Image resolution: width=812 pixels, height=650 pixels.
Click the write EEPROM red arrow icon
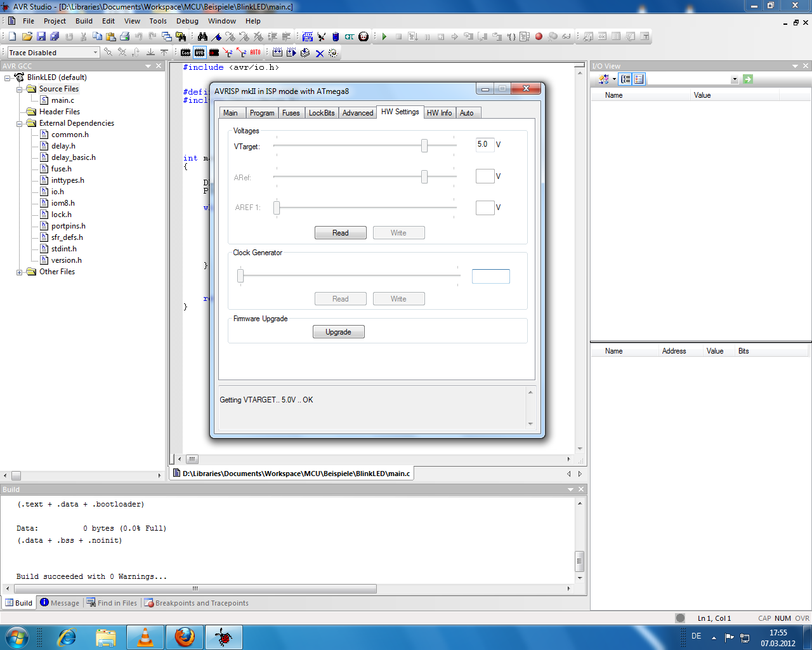[228, 53]
